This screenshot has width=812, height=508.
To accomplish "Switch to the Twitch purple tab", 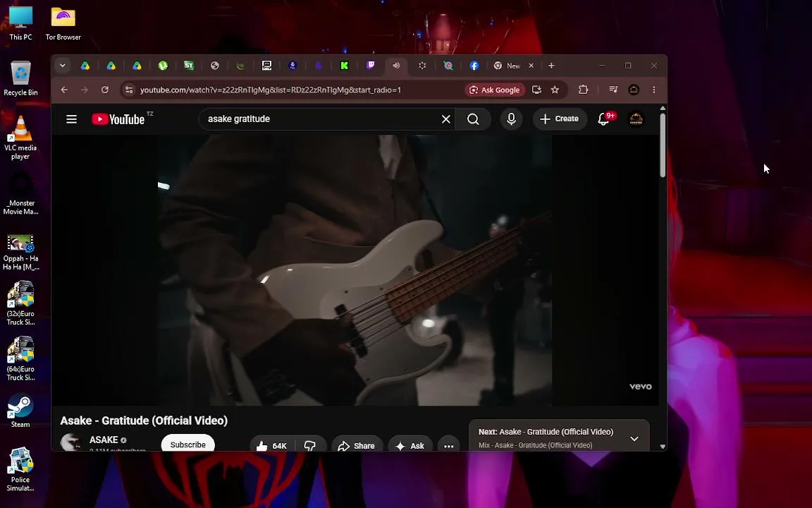I will (x=370, y=66).
